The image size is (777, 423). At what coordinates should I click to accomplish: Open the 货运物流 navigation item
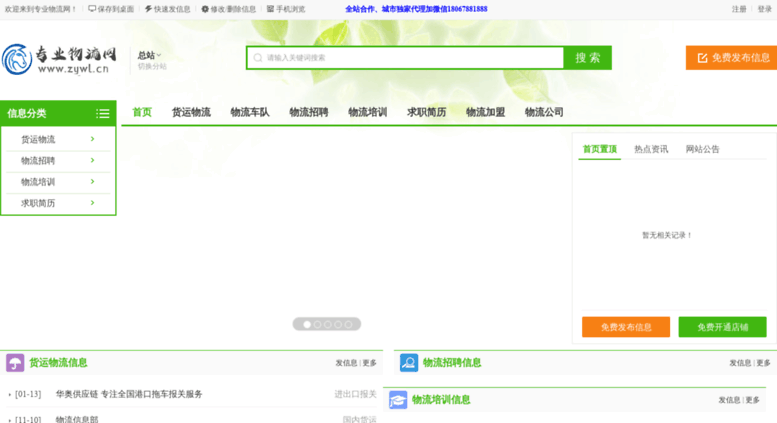pyautogui.click(x=191, y=112)
